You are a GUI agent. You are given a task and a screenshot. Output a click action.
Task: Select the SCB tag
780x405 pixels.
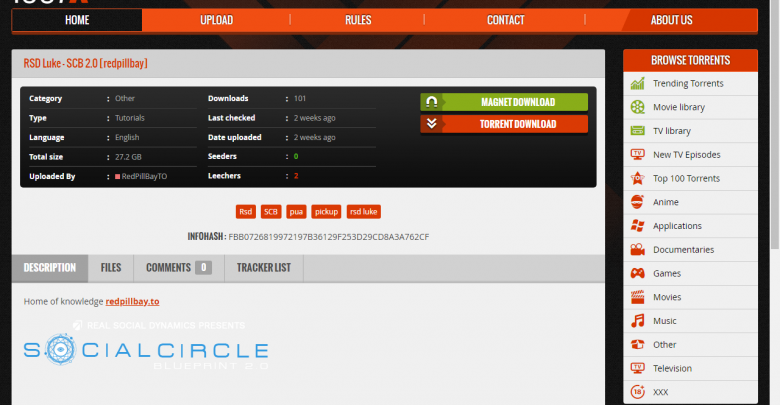tap(271, 211)
